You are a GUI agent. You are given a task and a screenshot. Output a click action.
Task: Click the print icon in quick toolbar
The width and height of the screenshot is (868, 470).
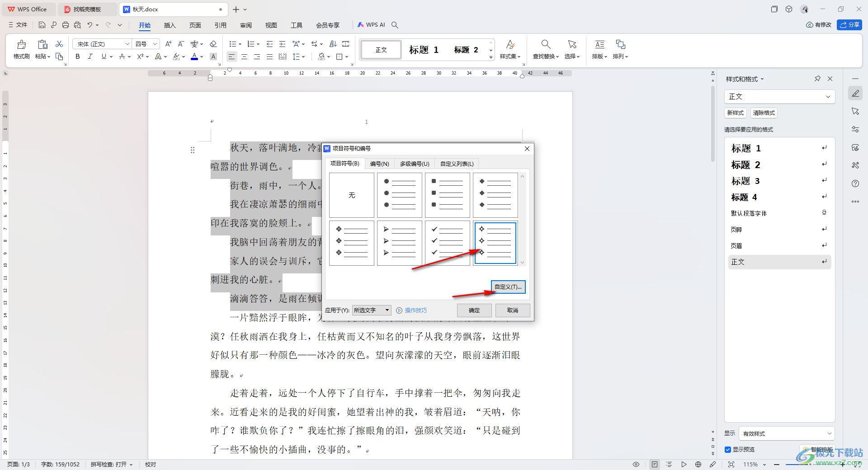click(x=66, y=25)
